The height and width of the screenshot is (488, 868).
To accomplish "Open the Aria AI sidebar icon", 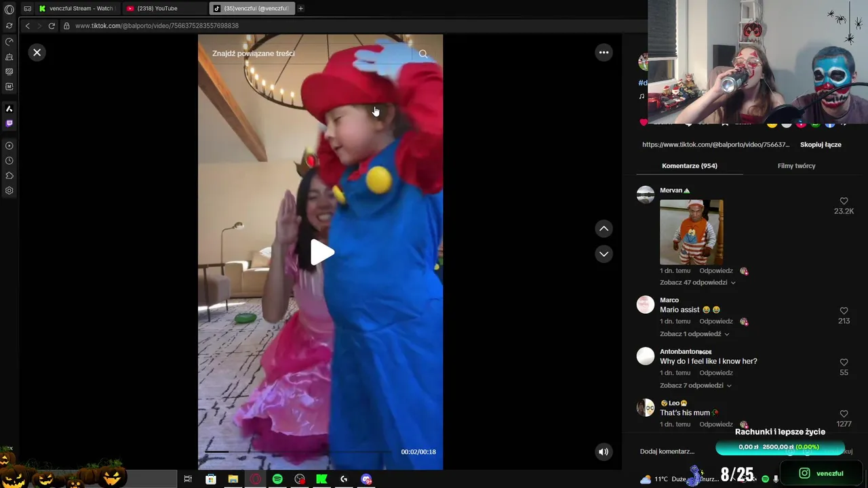I will [x=9, y=108].
